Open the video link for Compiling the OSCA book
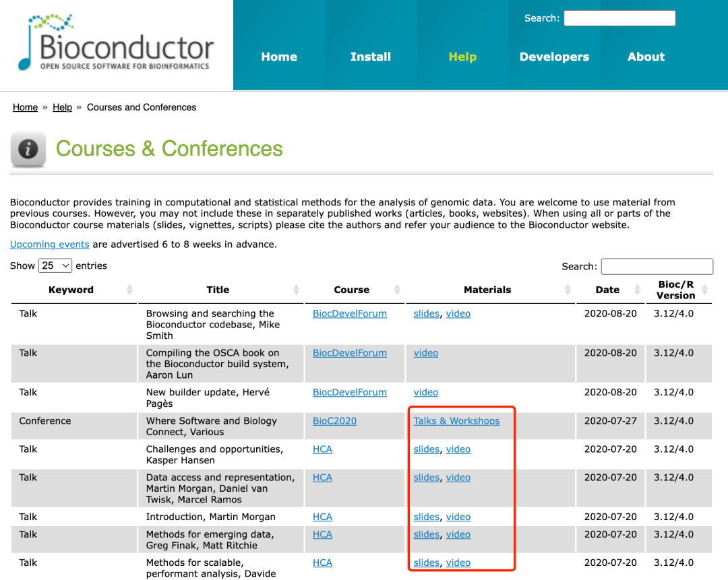Image resolution: width=728 pixels, height=580 pixels. click(x=425, y=352)
